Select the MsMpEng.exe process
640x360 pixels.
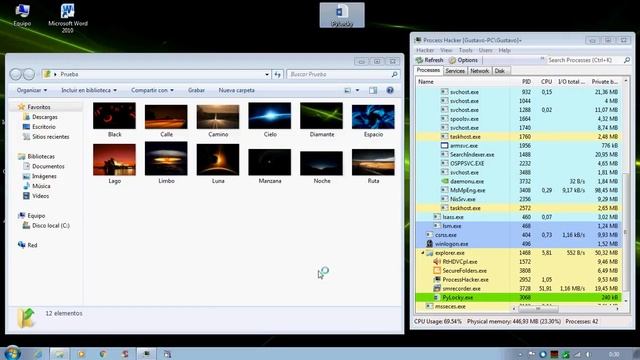[x=518, y=190]
